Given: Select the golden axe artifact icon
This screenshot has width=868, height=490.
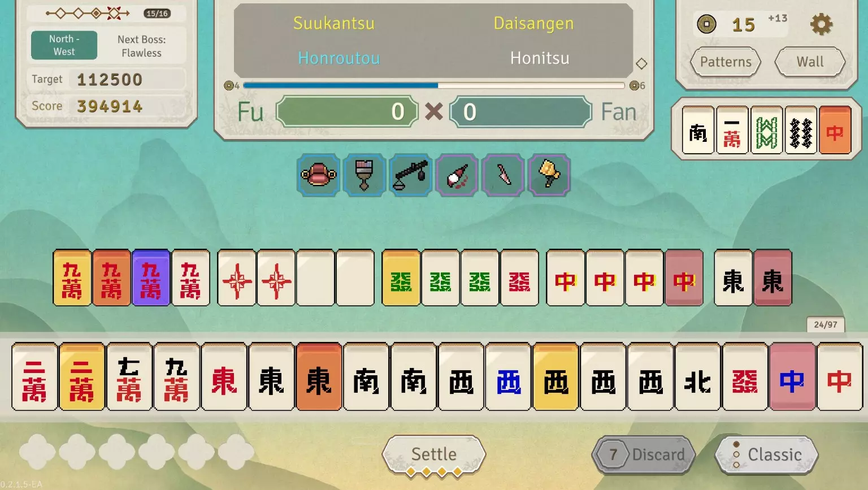Looking at the screenshot, I should [x=549, y=175].
